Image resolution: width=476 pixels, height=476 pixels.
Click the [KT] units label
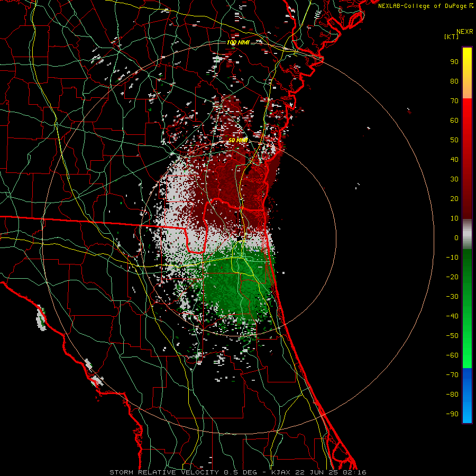451,36
